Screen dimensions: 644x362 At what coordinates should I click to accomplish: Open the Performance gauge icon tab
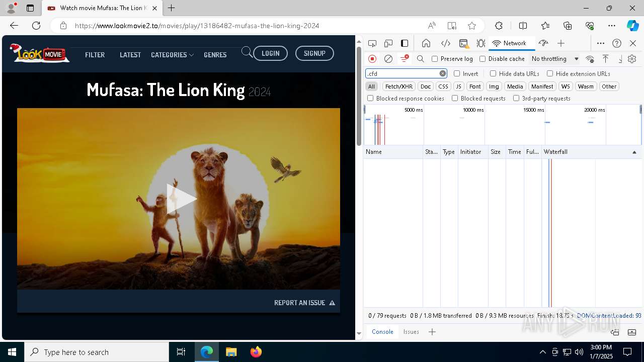tap(543, 43)
